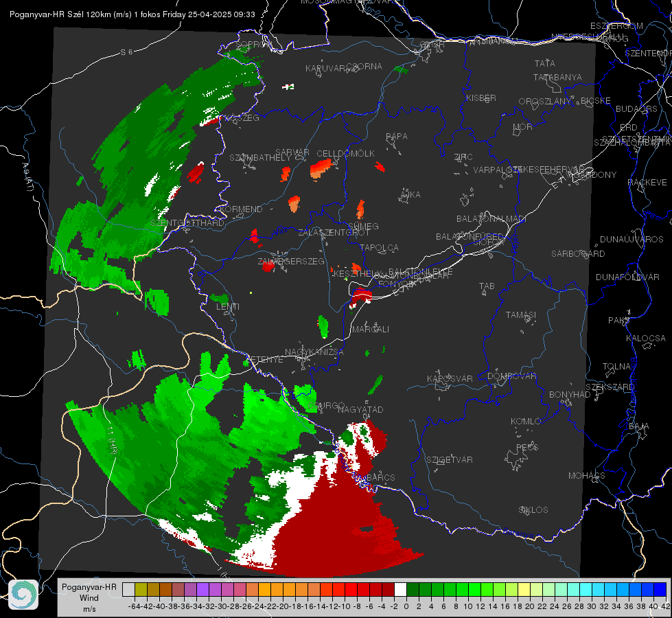
Task: Click the '20' value on the wind scale
Action: click(530, 606)
